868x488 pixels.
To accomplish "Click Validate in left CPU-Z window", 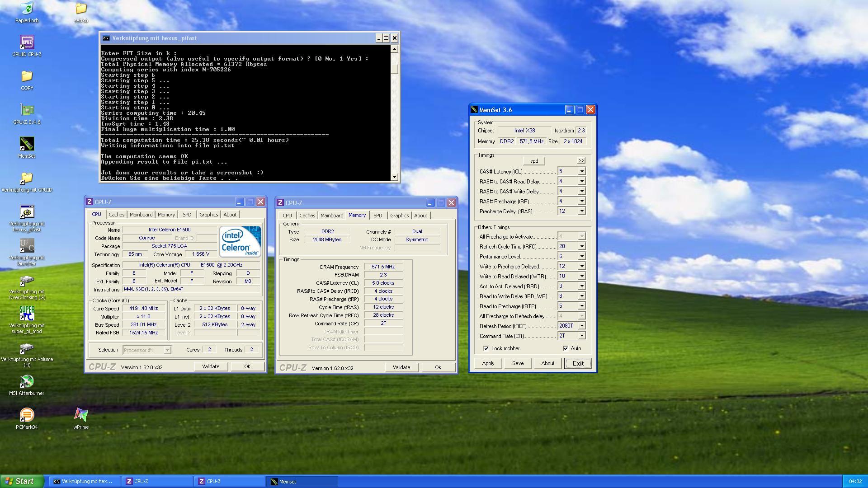I will click(211, 366).
